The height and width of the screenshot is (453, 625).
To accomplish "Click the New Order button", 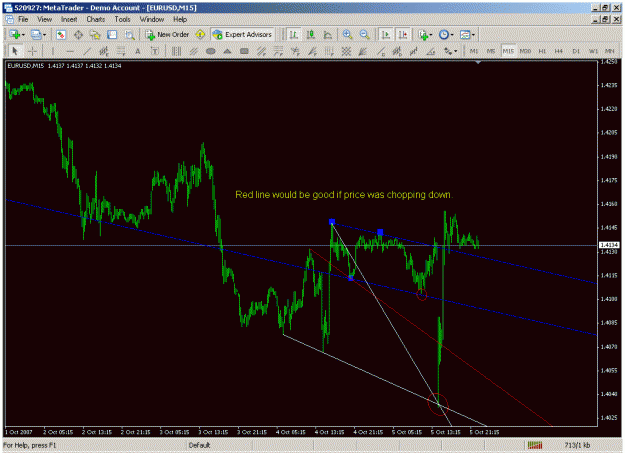I will coord(167,35).
